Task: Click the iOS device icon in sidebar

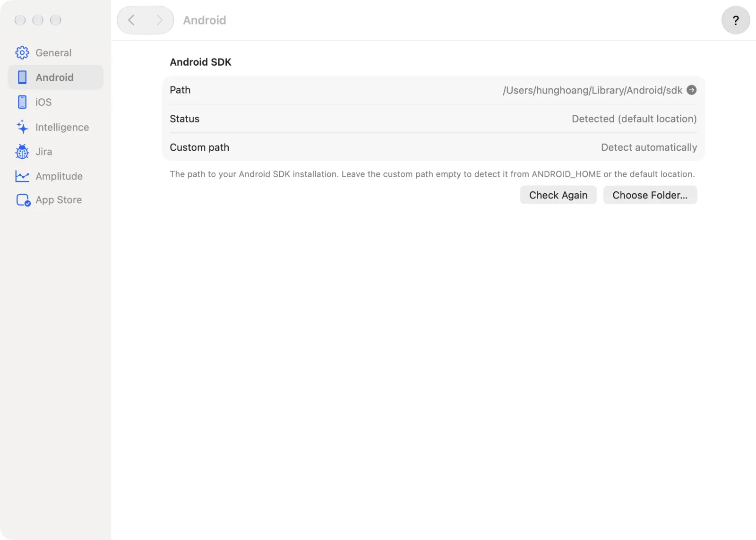Action: coord(22,102)
